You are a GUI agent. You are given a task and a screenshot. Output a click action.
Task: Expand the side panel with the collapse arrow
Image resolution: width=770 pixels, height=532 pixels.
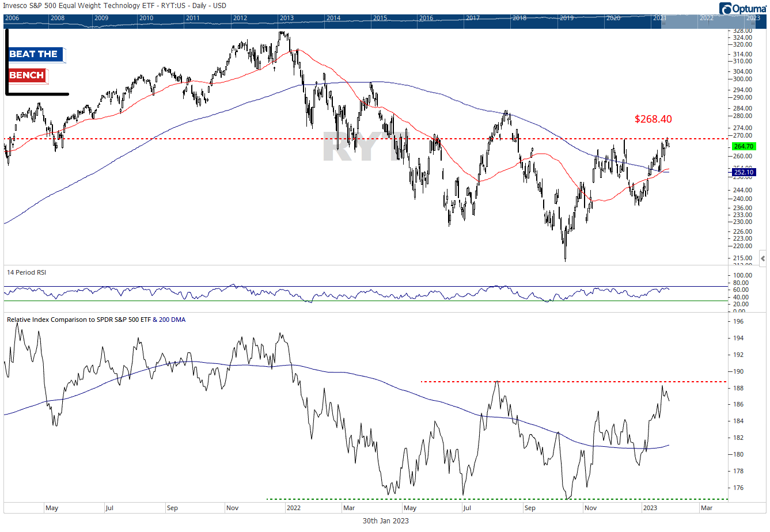763,258
